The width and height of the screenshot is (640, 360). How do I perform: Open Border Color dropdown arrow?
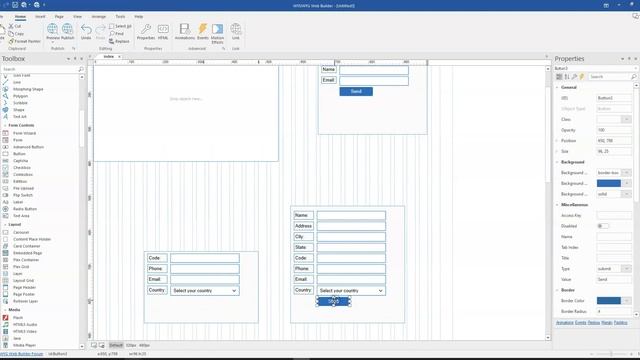pyautogui.click(x=627, y=301)
